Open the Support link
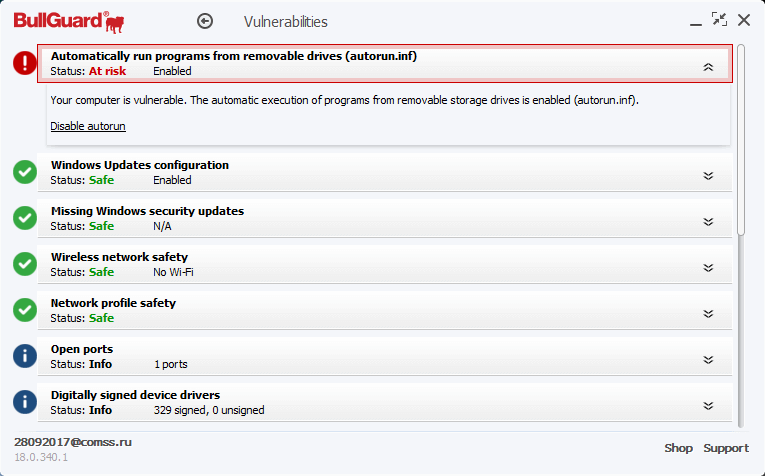 [x=725, y=448]
